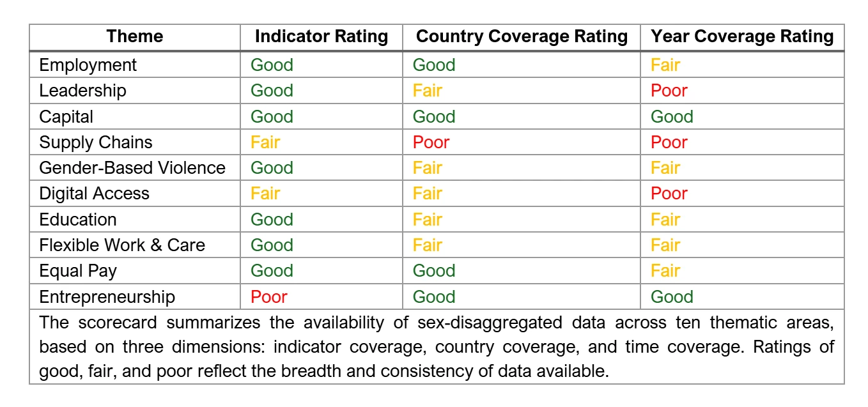Click the Indicator Rating column header
The width and height of the screenshot is (868, 407).
[321, 37]
